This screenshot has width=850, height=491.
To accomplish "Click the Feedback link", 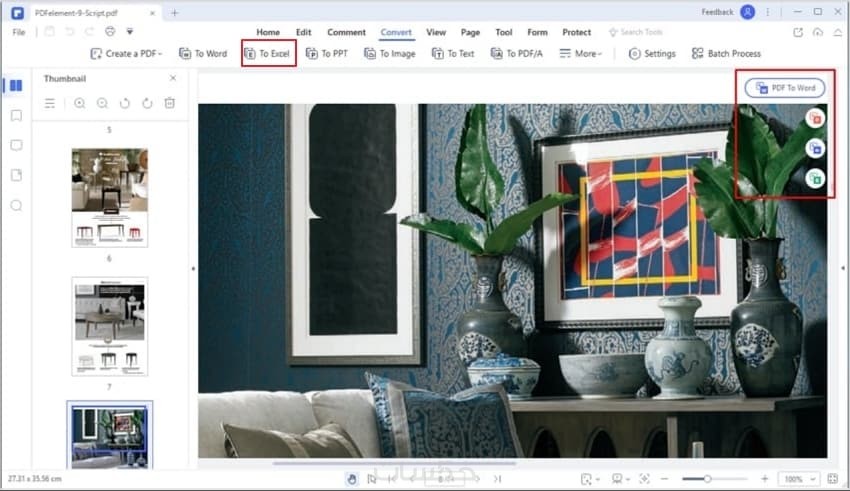I will click(x=717, y=12).
